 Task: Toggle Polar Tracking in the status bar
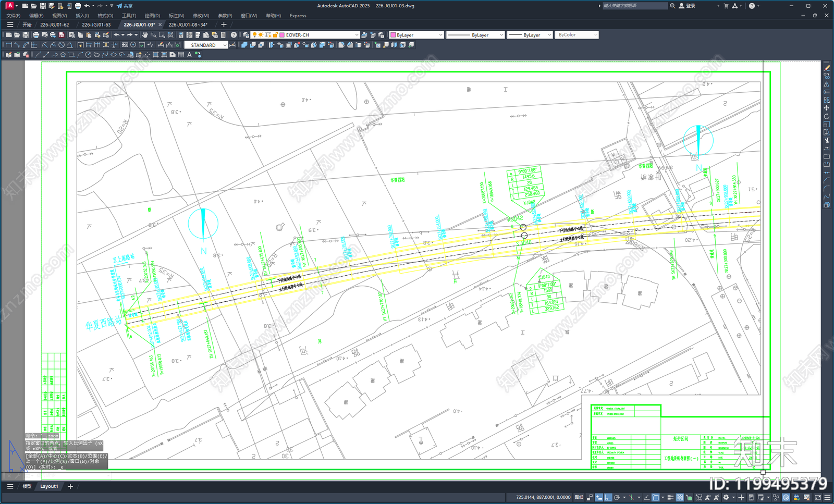point(617,497)
